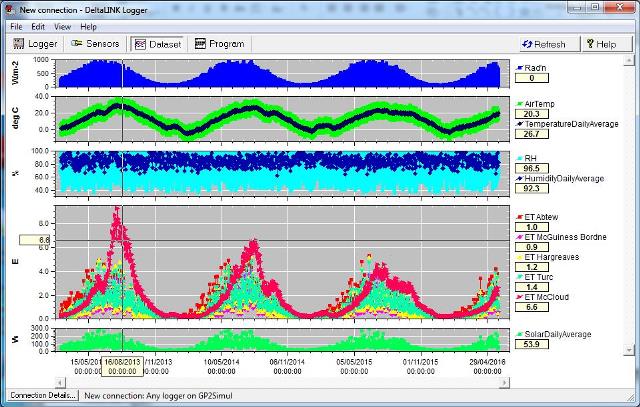Click AirTemp value box 20.3
The width and height of the screenshot is (640, 407).
coord(532,114)
